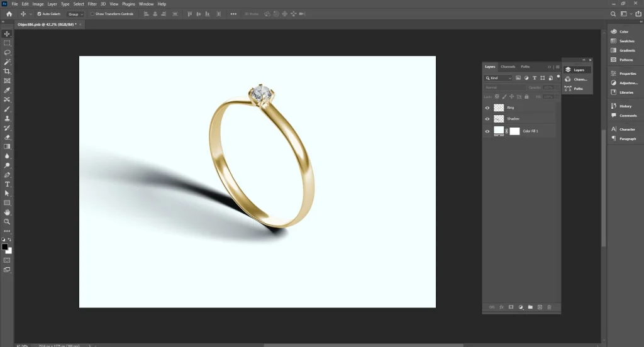Open the Group auto-select dropdown

(x=75, y=14)
